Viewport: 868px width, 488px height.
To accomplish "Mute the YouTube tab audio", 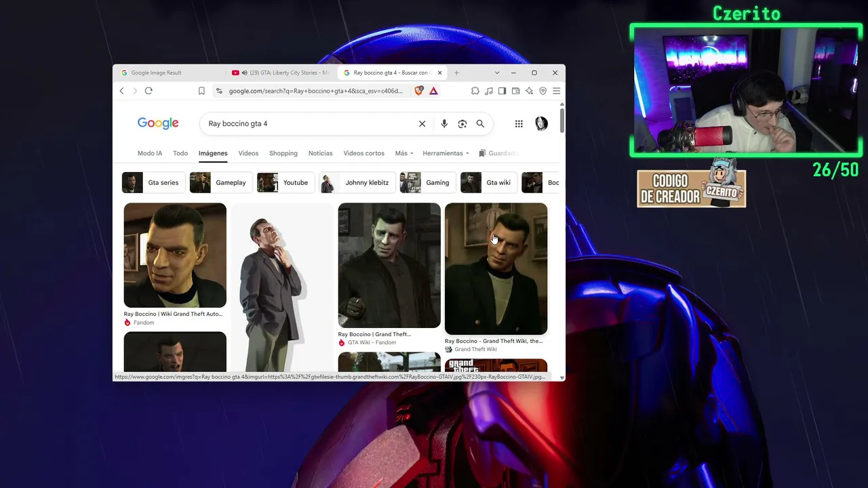I will pos(244,73).
